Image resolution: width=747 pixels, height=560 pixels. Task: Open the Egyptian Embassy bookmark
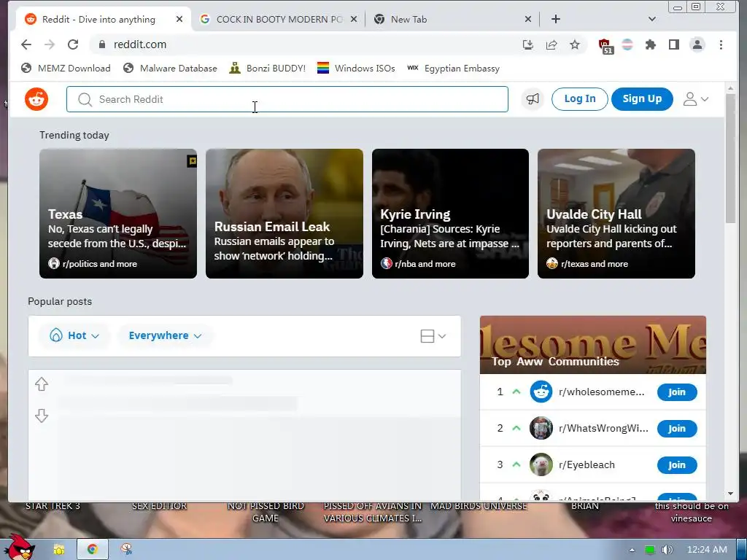[453, 68]
